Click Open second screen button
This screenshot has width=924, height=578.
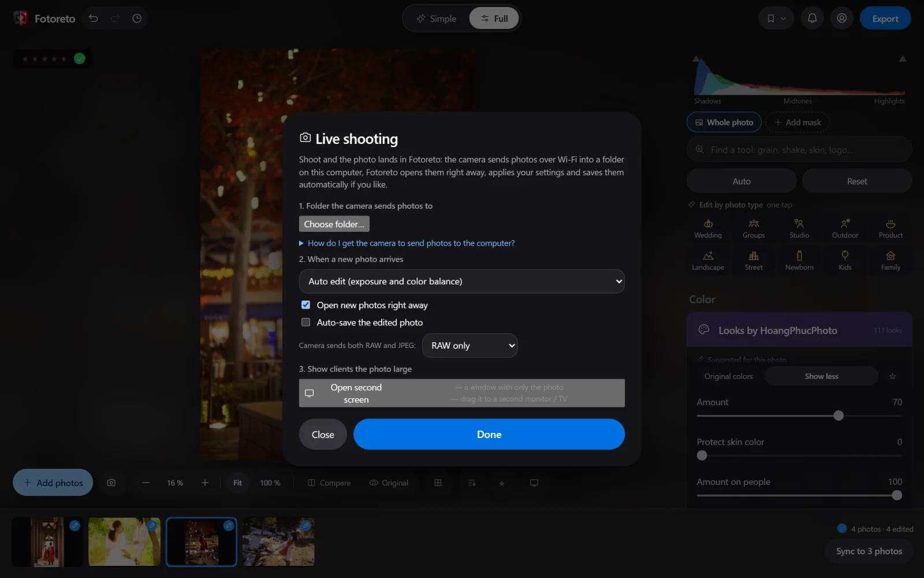tap(461, 393)
